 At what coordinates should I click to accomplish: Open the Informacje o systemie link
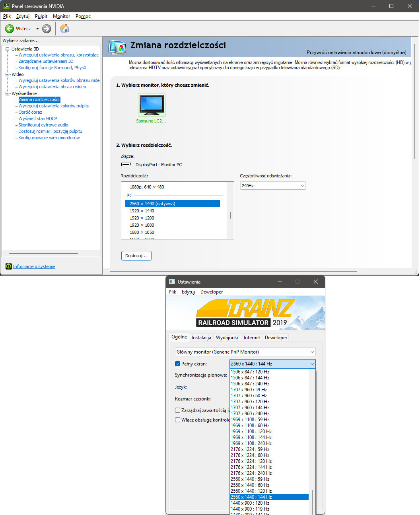point(34,266)
